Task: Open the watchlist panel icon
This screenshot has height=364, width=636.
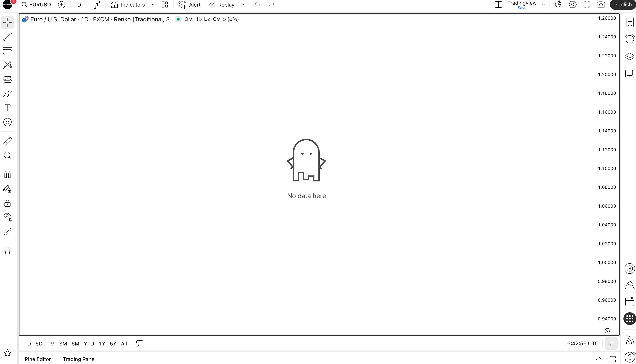Action: click(629, 22)
